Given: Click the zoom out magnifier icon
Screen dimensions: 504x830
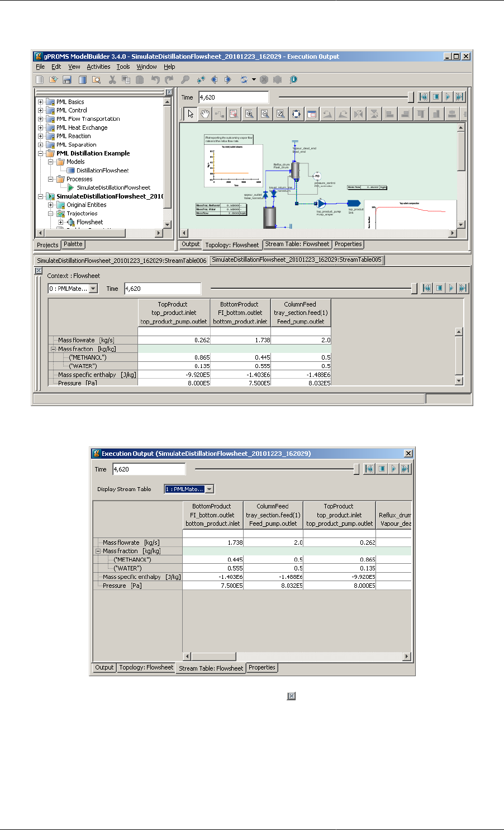Looking at the screenshot, I should pos(265,114).
